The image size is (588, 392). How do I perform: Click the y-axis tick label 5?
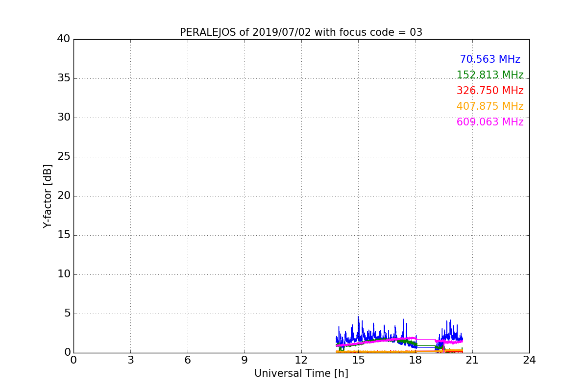67,313
